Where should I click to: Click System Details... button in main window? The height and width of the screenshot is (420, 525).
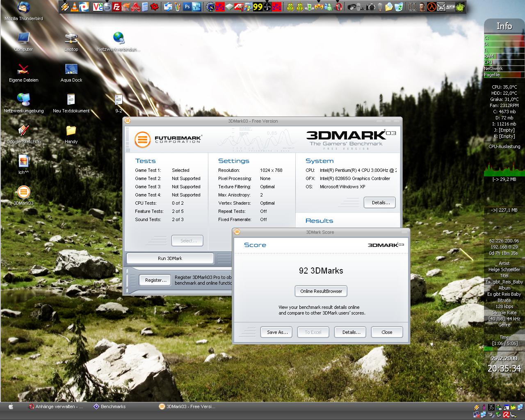point(381,203)
